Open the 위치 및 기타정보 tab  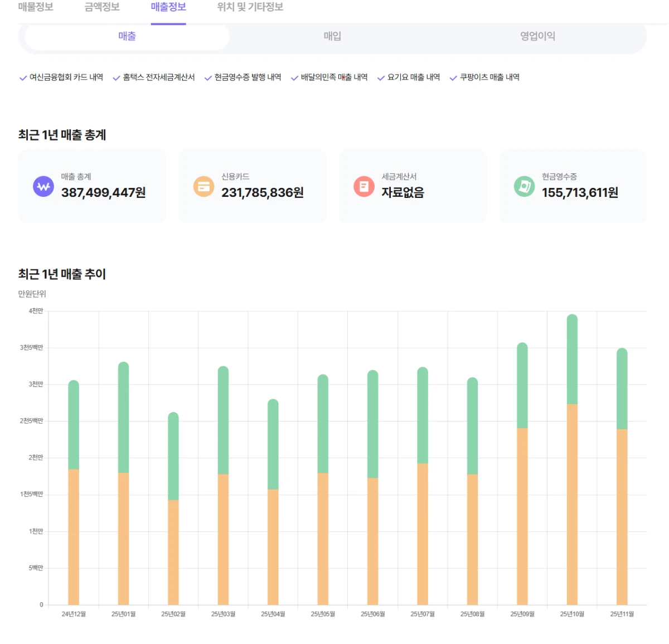point(250,7)
